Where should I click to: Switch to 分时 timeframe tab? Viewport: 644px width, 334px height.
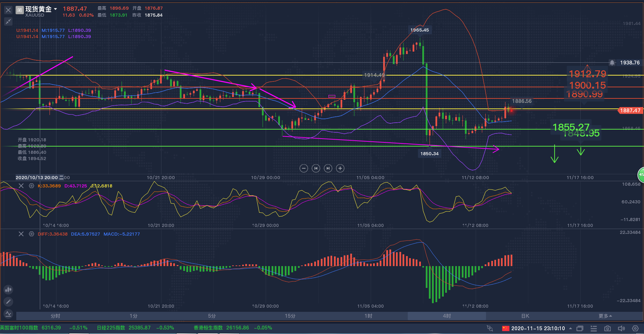coord(55,316)
